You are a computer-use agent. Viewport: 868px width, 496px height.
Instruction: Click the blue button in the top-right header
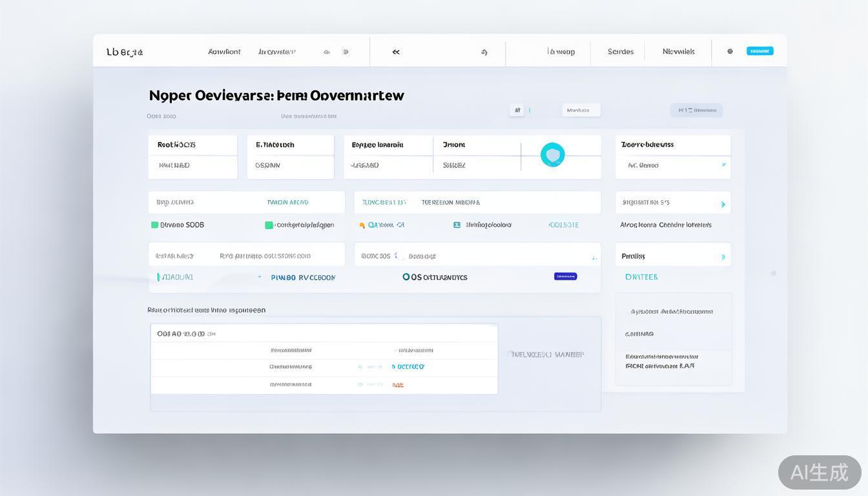click(x=759, y=51)
